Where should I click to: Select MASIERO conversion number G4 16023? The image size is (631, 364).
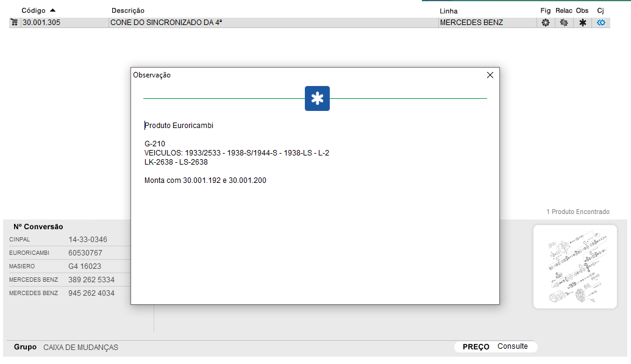coord(85,266)
